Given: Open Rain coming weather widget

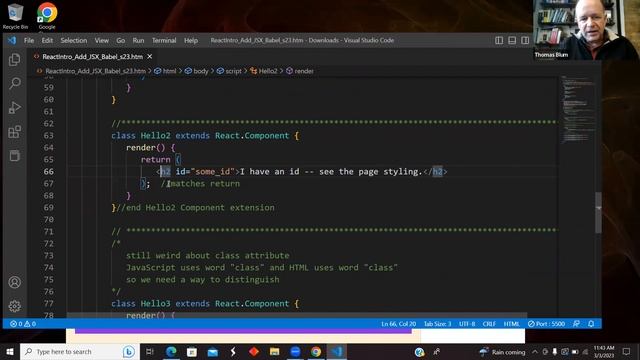Looking at the screenshot, I should coord(502,351).
